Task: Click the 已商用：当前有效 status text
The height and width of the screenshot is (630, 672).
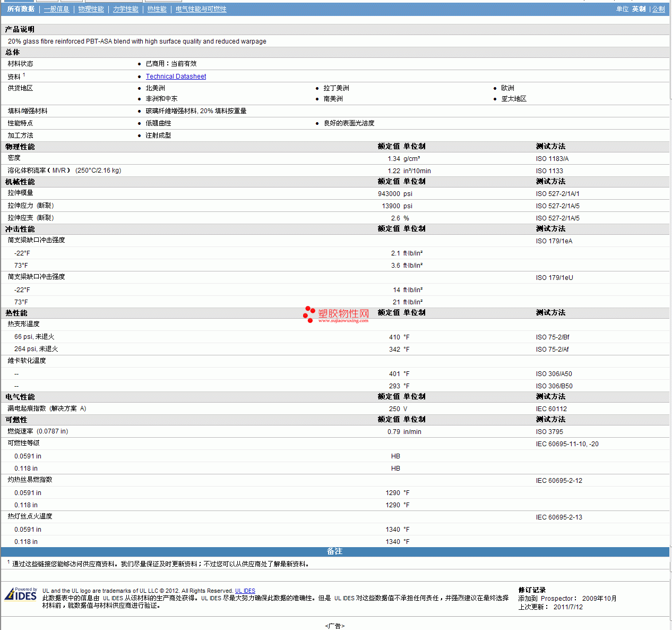Action: tap(171, 64)
